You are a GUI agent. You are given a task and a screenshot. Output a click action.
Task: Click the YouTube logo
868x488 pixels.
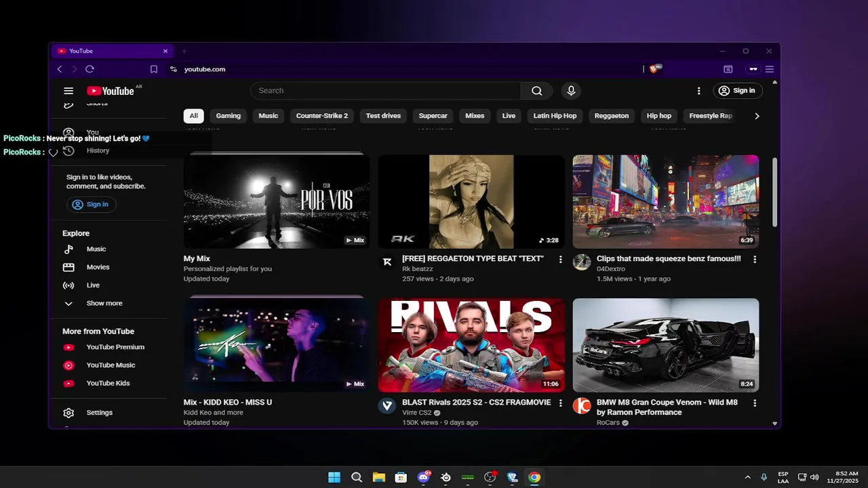[x=111, y=91]
